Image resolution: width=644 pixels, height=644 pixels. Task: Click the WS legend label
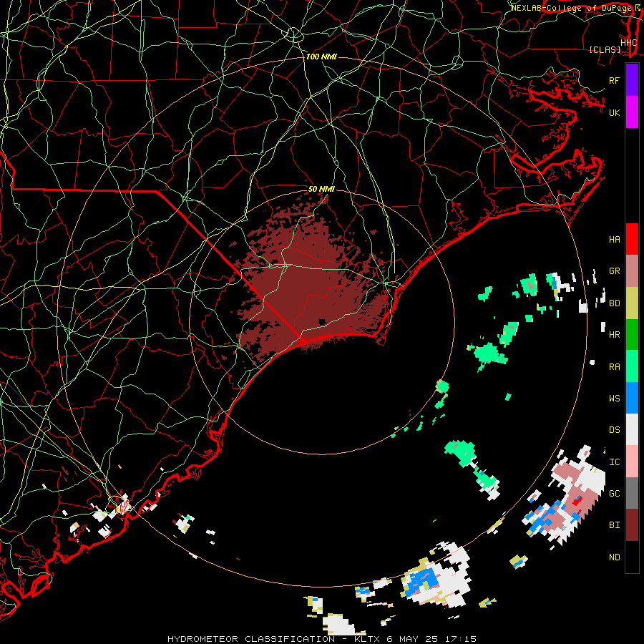pyautogui.click(x=614, y=398)
